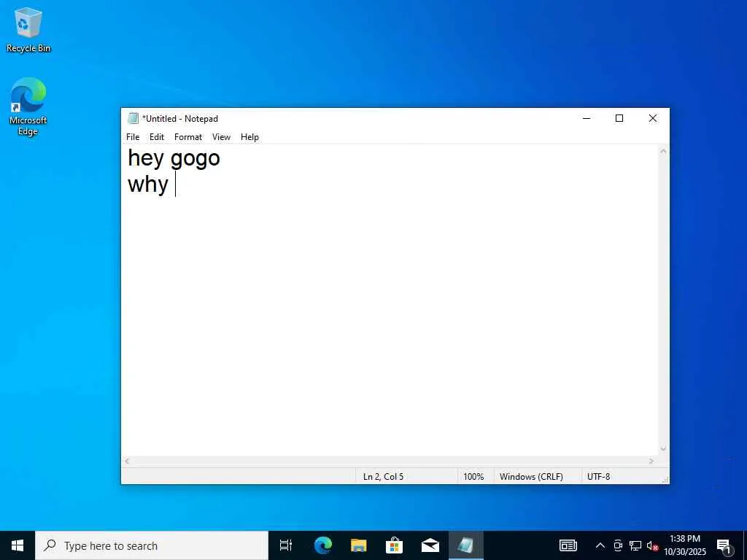Click "Windows (CRLF)" status entry
The width and height of the screenshot is (747, 560).
tap(531, 477)
